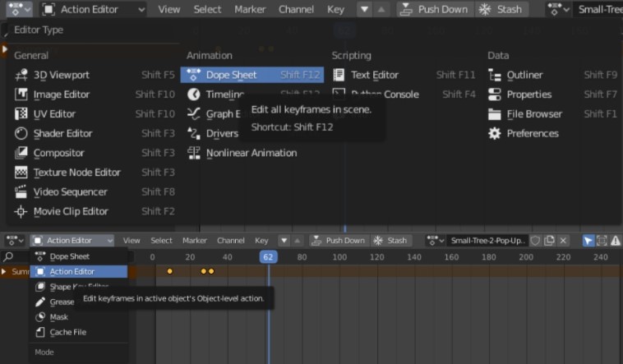Open the Movie Clip Editor
623x364 pixels.
[x=71, y=211]
